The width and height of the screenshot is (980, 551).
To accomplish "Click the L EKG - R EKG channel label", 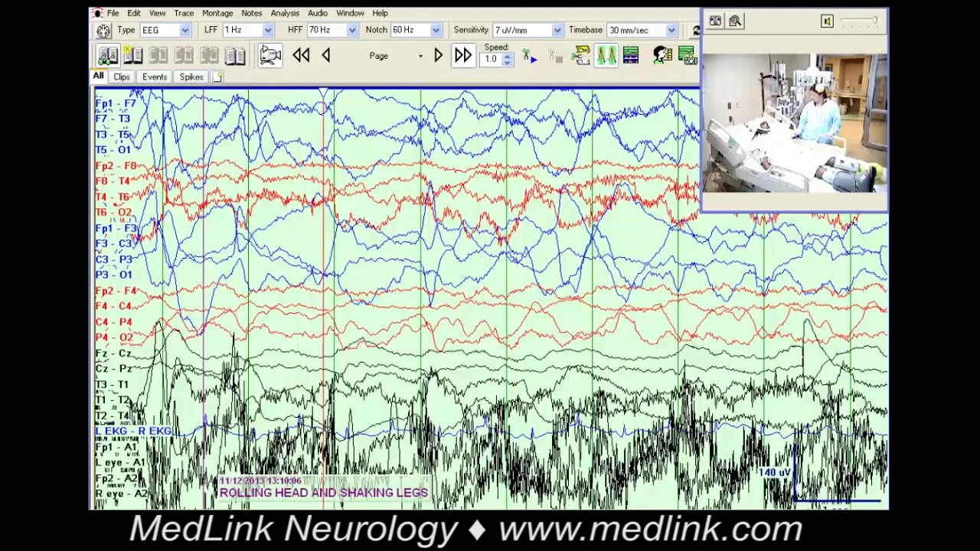I will pos(134,432).
